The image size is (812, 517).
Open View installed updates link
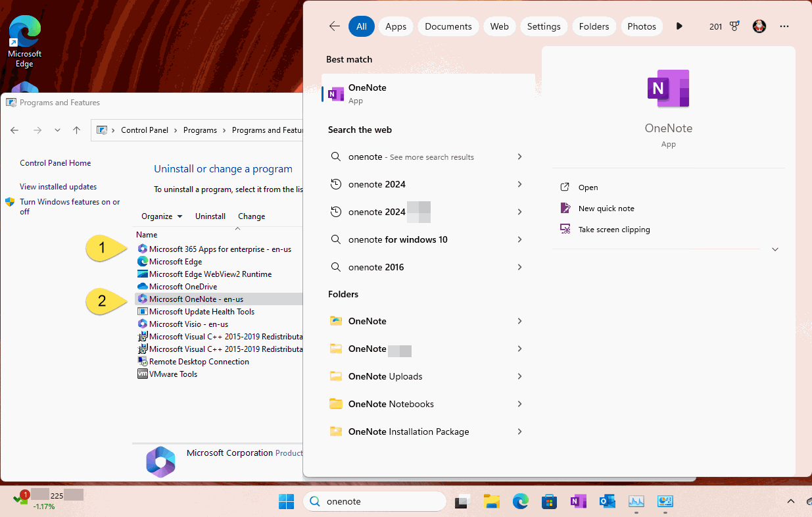58,187
